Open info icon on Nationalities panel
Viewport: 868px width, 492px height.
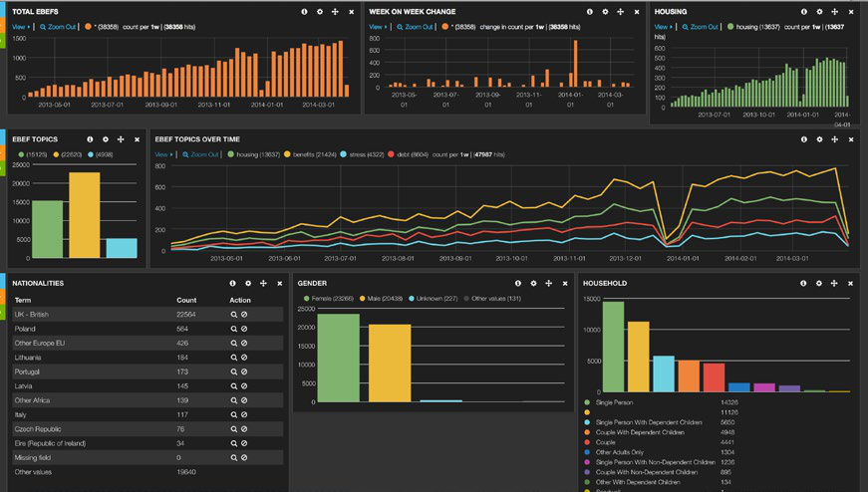point(232,284)
